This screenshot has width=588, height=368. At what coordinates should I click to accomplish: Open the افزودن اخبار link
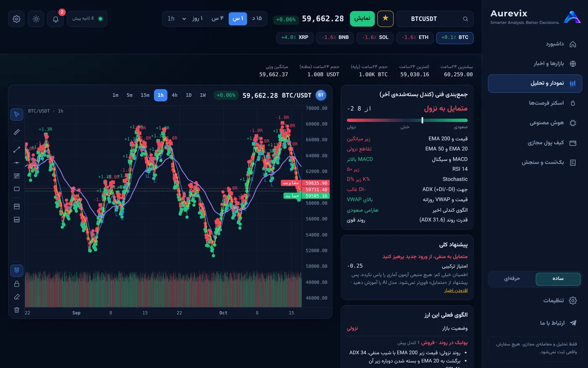456,291
